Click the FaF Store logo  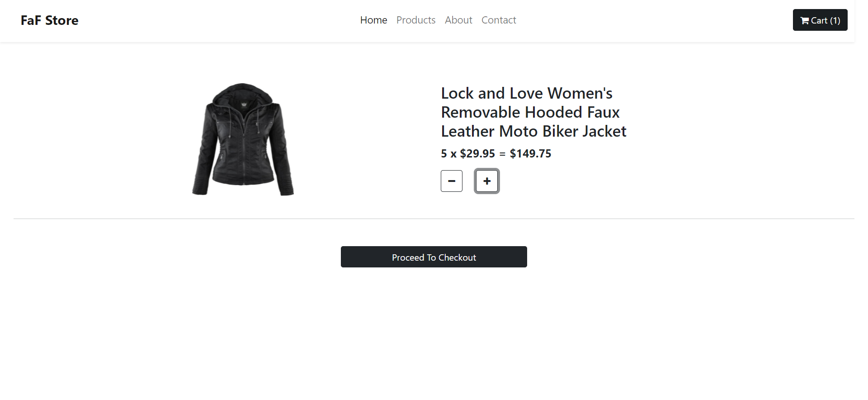[x=49, y=20]
